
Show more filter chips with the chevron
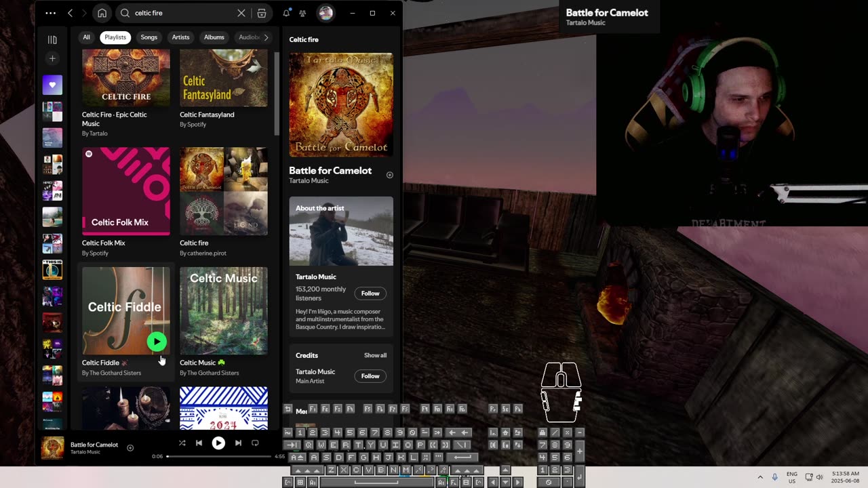(266, 37)
